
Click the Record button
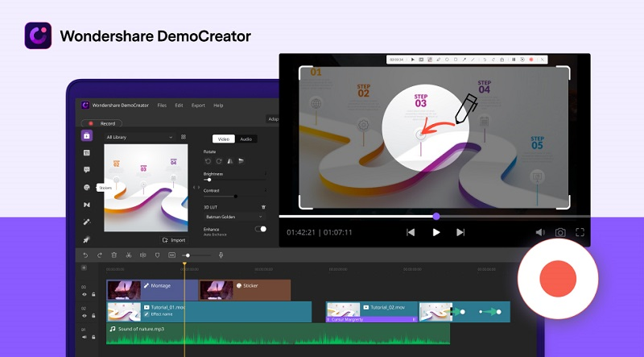[x=101, y=123]
